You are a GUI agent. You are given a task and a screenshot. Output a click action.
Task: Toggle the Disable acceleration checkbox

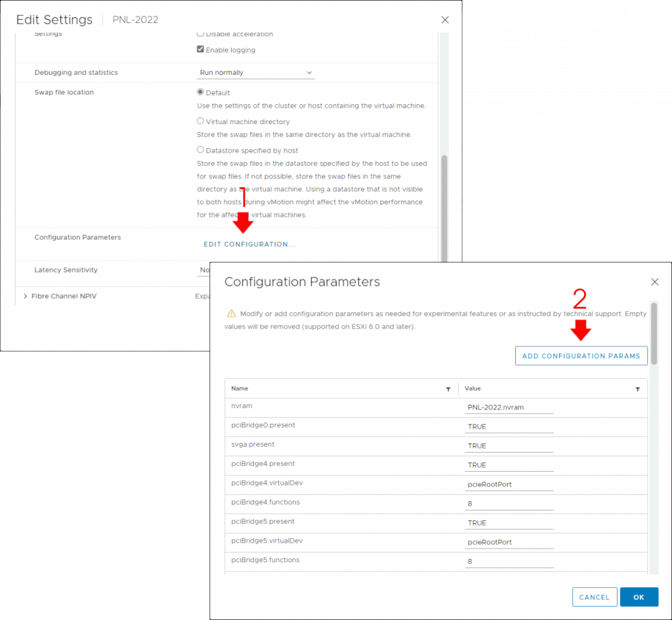pyautogui.click(x=201, y=33)
